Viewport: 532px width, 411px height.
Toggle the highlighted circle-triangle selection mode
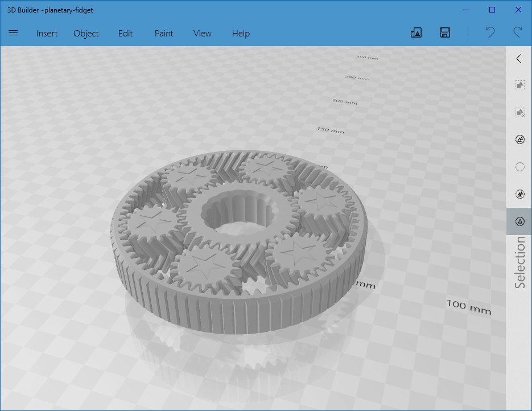(x=519, y=221)
